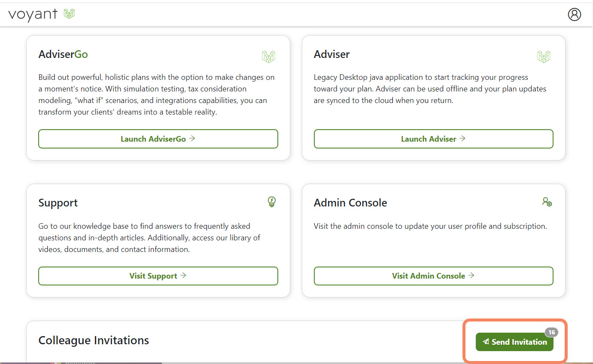
Task: Click the 'Build out powerful, holistic plans' text
Action: 156,95
